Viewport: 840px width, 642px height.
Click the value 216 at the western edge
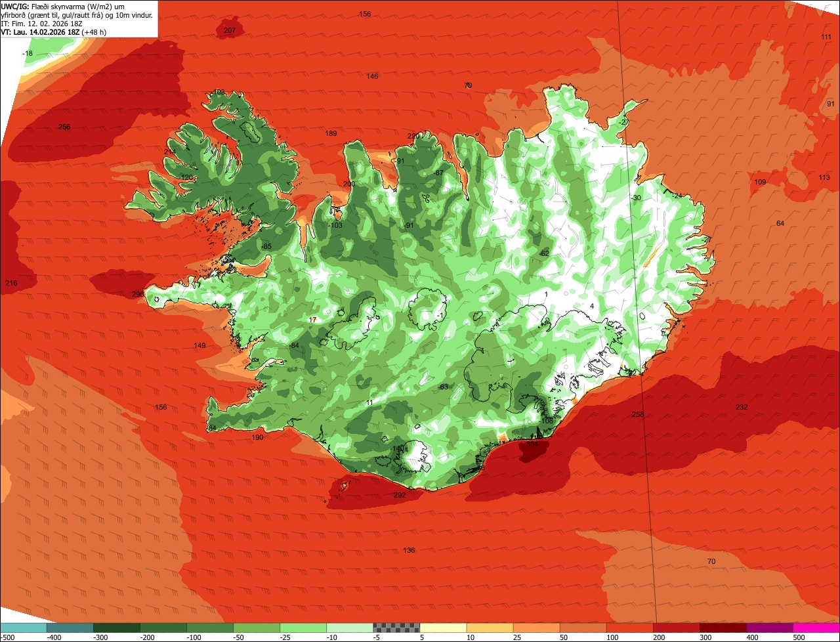click(x=11, y=283)
